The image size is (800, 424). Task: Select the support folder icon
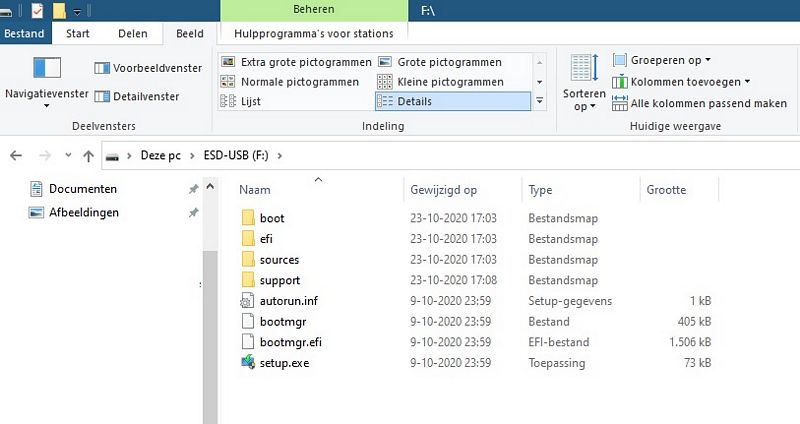(248, 280)
